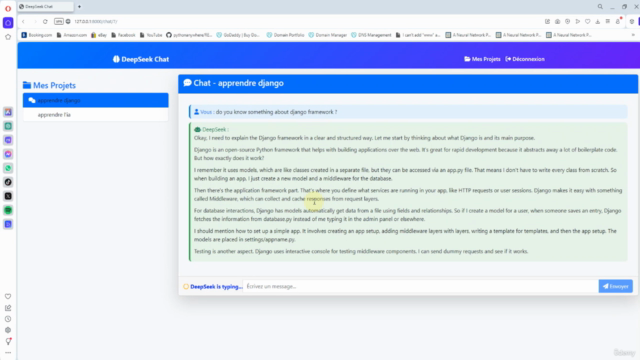The height and width of the screenshot is (360, 640).
Task: Select the DeepSeek Chat browser tab
Action: pos(45,7)
